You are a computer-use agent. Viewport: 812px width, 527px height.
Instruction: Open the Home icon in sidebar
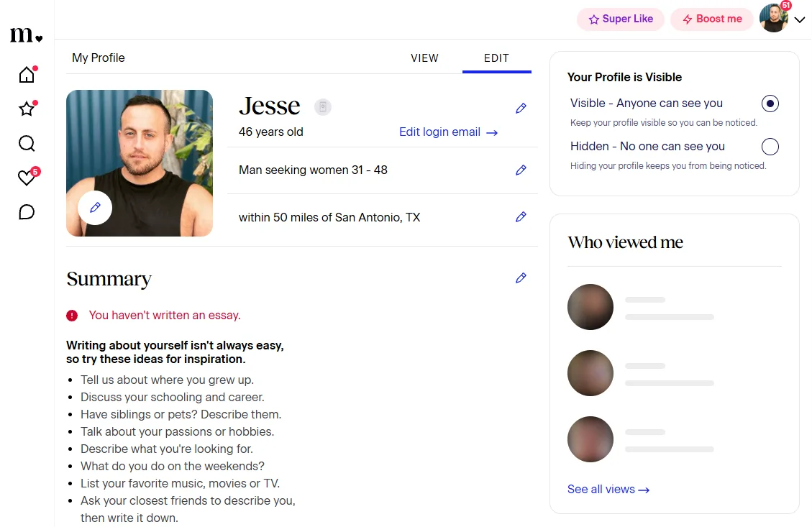tap(27, 75)
